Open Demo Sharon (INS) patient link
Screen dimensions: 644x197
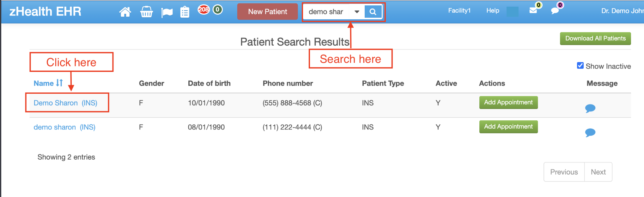[x=65, y=103]
